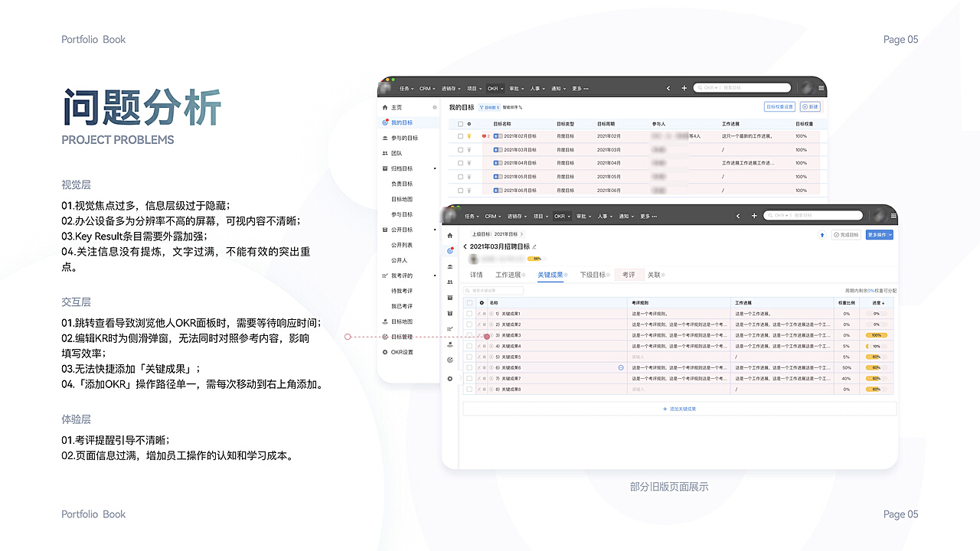Click the blue up-arrow icon near 完成目标
Image resolution: width=980 pixels, height=551 pixels.
coord(822,235)
